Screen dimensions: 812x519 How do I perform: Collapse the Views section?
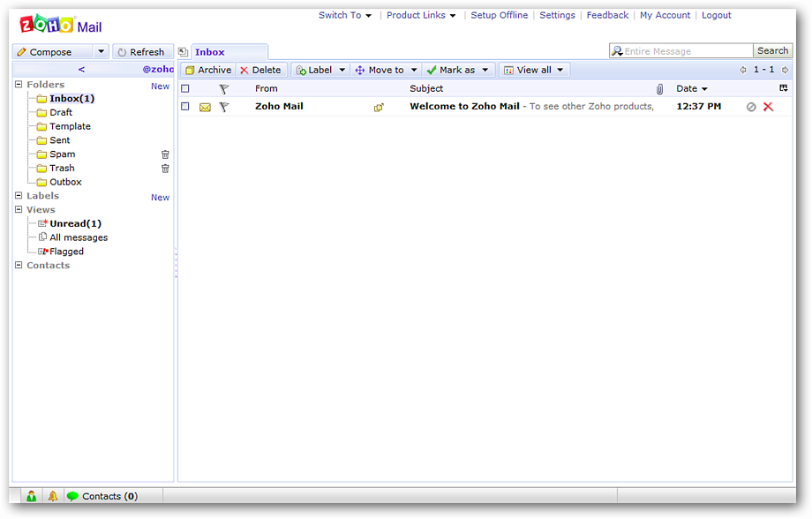[19, 209]
